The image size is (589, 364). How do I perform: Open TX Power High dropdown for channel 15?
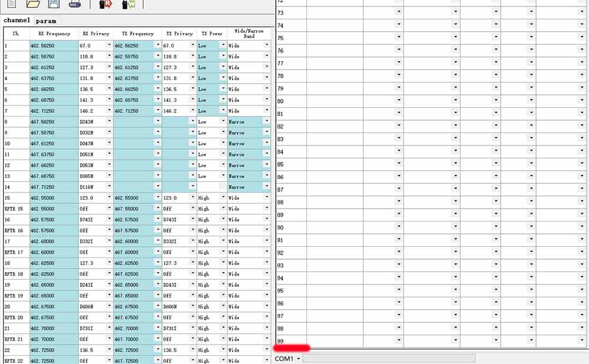pos(223,197)
